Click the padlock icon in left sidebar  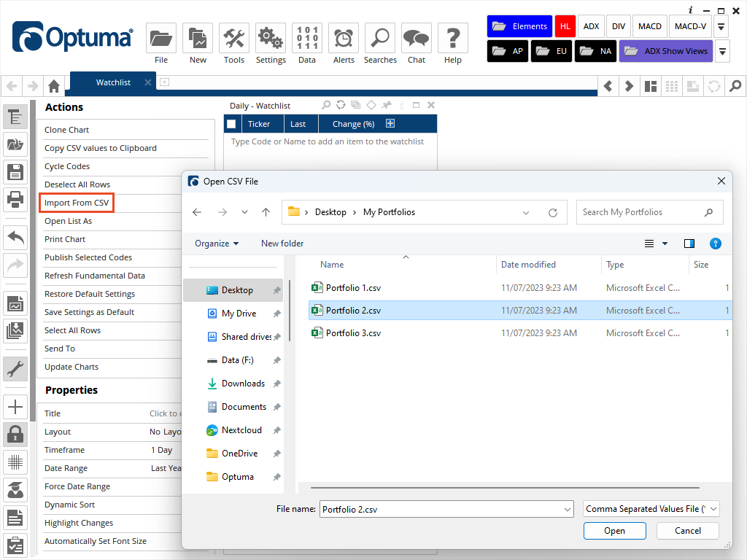[15, 435]
